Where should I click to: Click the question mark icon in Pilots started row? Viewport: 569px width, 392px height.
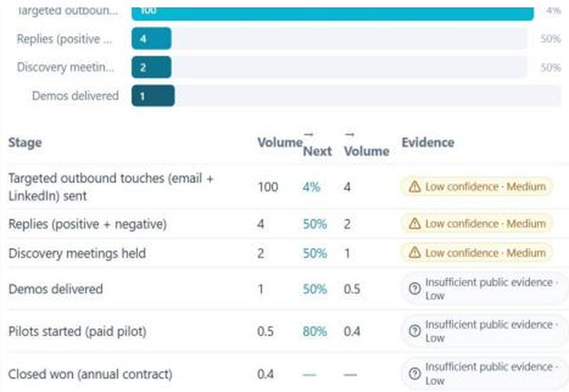[x=414, y=331]
